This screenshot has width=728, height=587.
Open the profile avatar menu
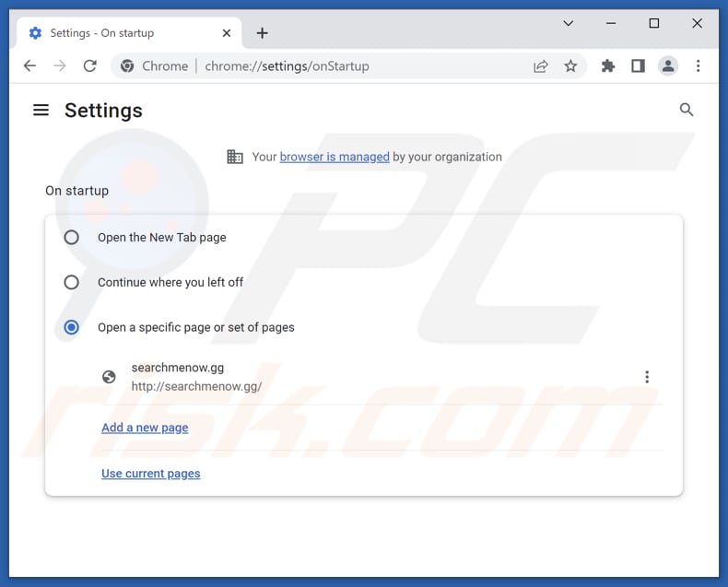[668, 66]
